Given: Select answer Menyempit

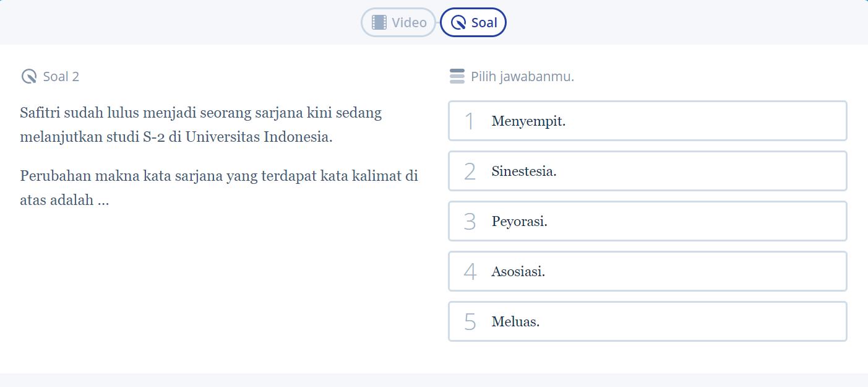Looking at the screenshot, I should tap(647, 121).
